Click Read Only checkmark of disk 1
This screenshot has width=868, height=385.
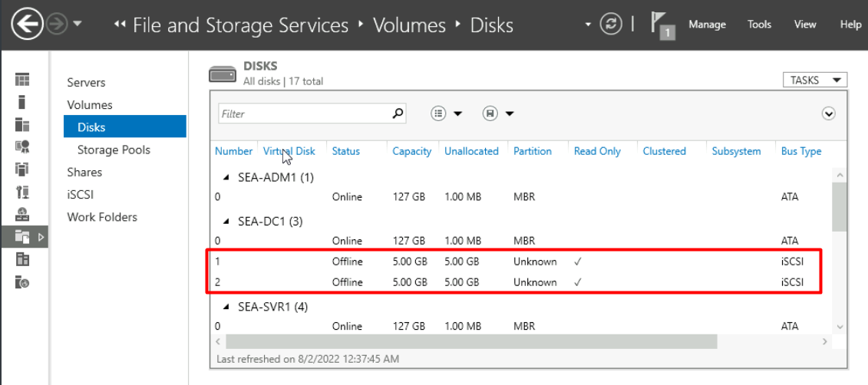(x=577, y=262)
